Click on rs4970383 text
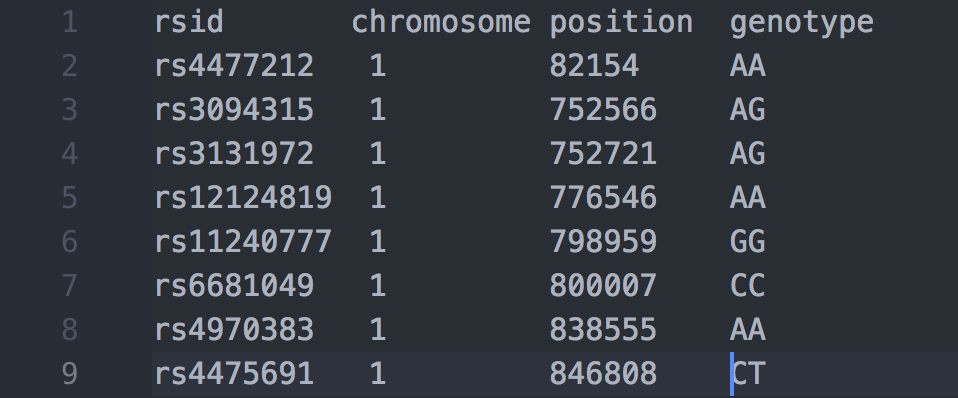Image resolution: width=958 pixels, height=398 pixels. tap(234, 330)
